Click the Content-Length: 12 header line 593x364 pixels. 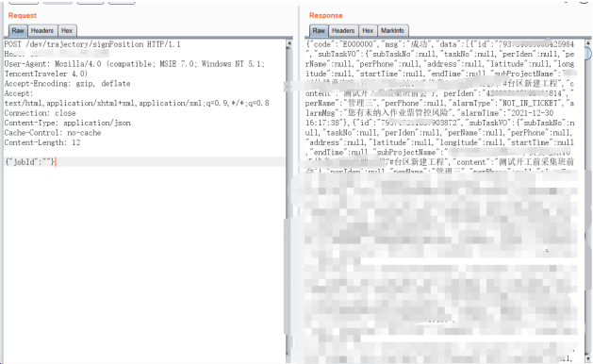coord(42,142)
